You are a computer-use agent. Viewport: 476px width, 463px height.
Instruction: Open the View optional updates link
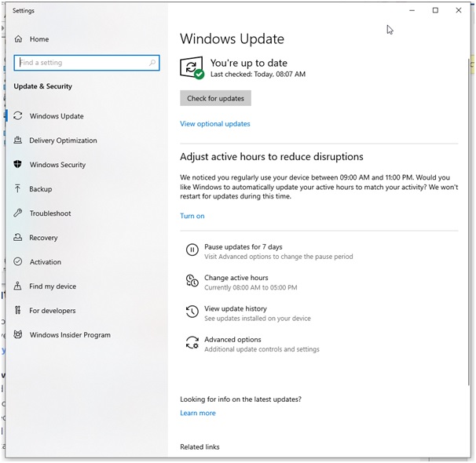[215, 124]
